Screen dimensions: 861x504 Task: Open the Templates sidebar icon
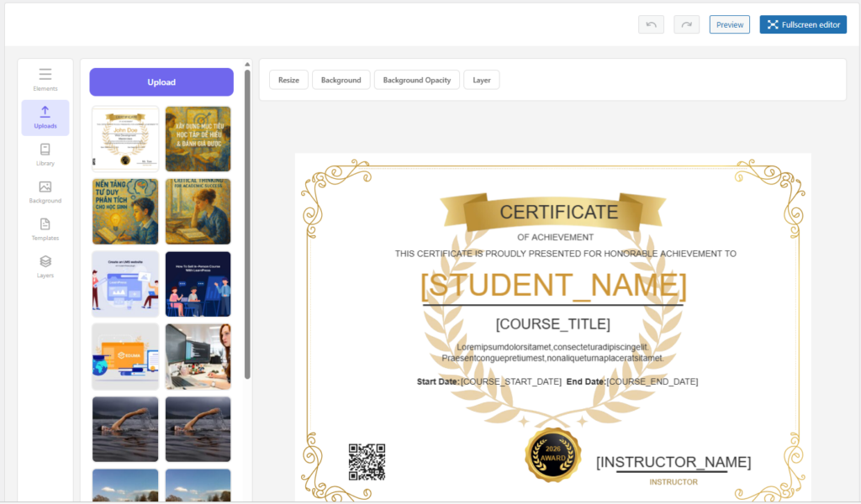pyautogui.click(x=45, y=229)
